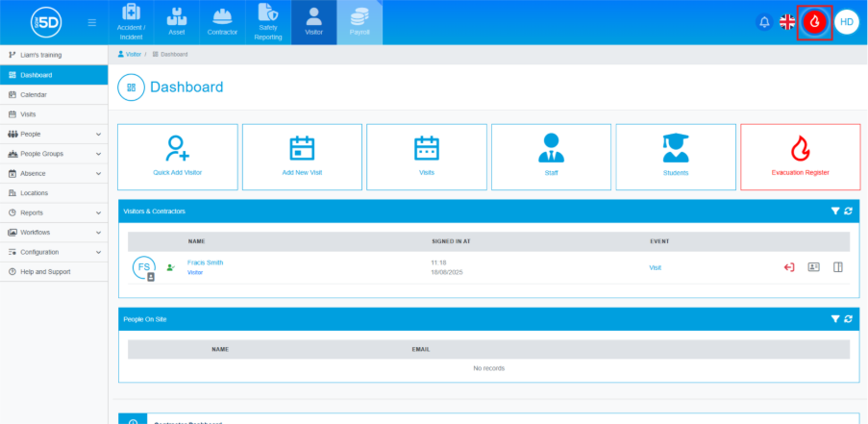Click the Quick Add Visitor tile
Image resolution: width=868 pixels, height=424 pixels.
(178, 158)
